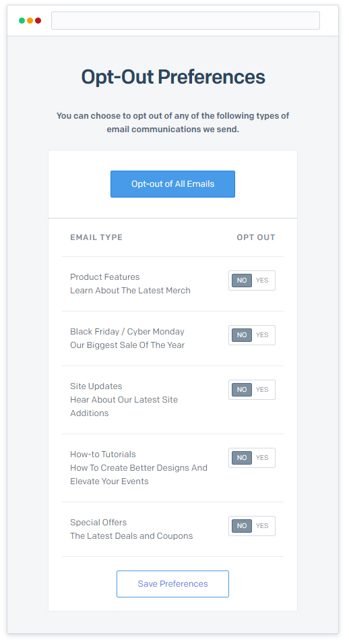This screenshot has height=644, width=349.
Task: Switch Black Friday / Cyber Monday to YES
Action: tap(262, 335)
